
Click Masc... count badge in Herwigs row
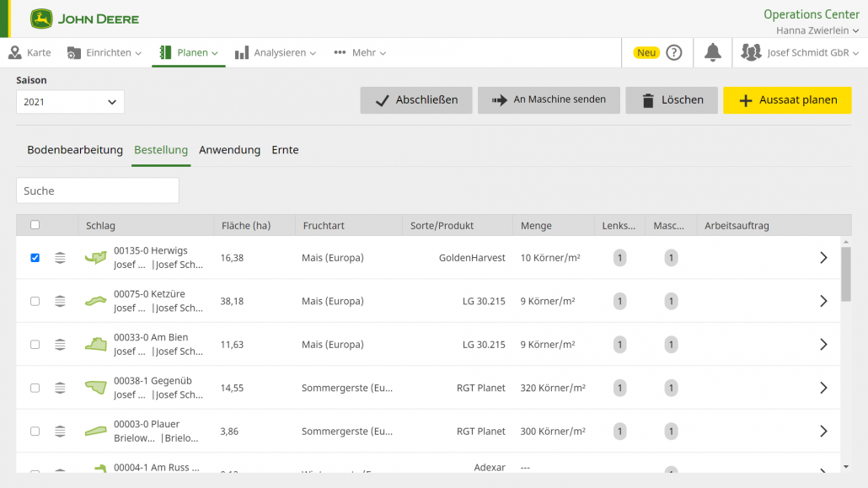tap(671, 258)
